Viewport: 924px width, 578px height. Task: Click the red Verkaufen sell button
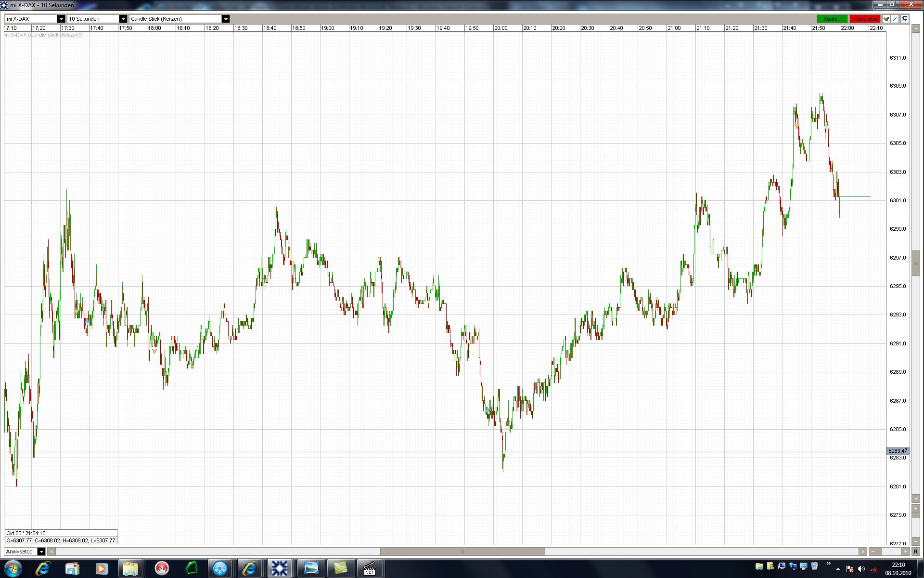864,19
